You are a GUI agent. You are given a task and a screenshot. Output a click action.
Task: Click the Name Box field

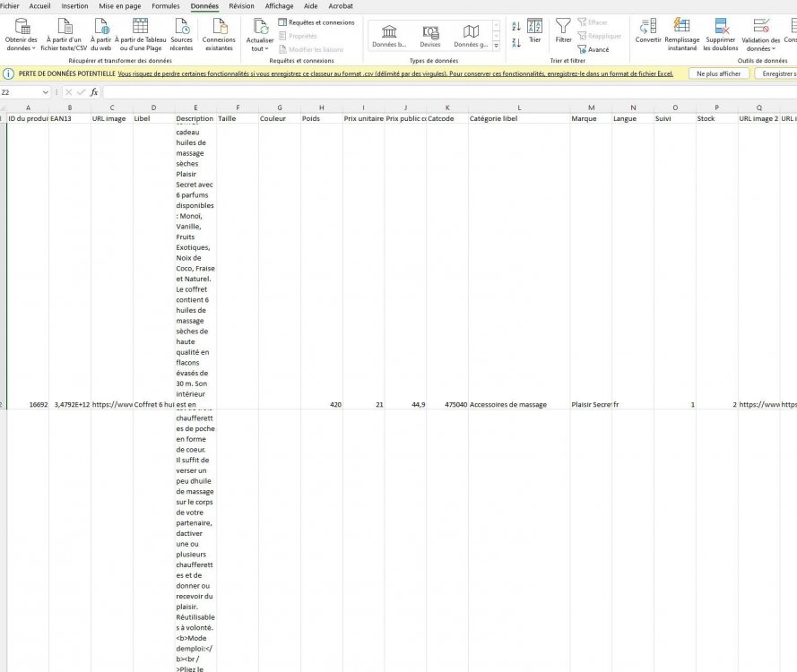coord(21,92)
